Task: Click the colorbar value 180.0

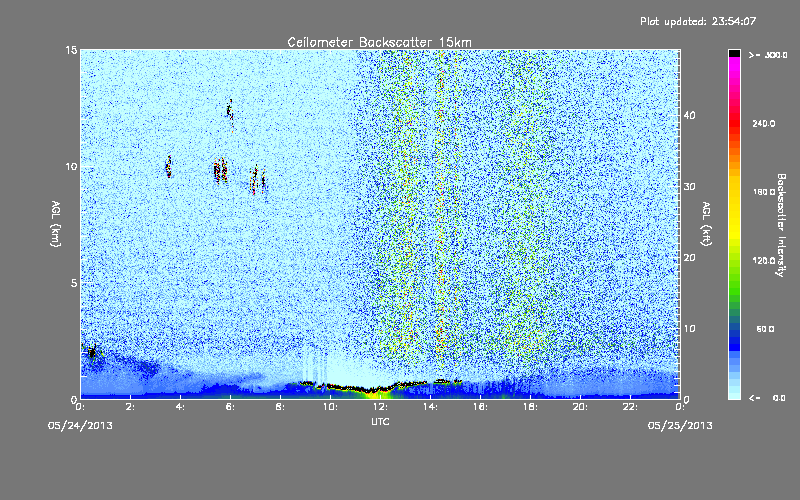Action: 764,192
